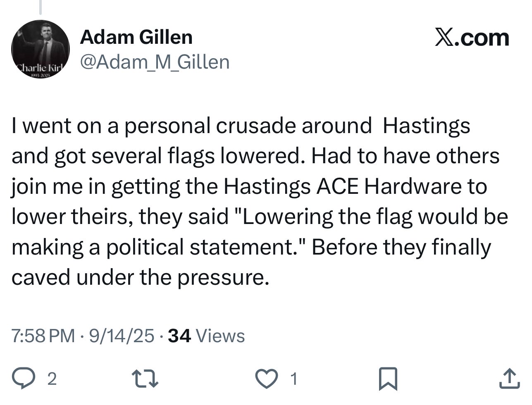This screenshot has width=532, height=405.
Task: Click the reply count number 2
Action: tap(52, 379)
